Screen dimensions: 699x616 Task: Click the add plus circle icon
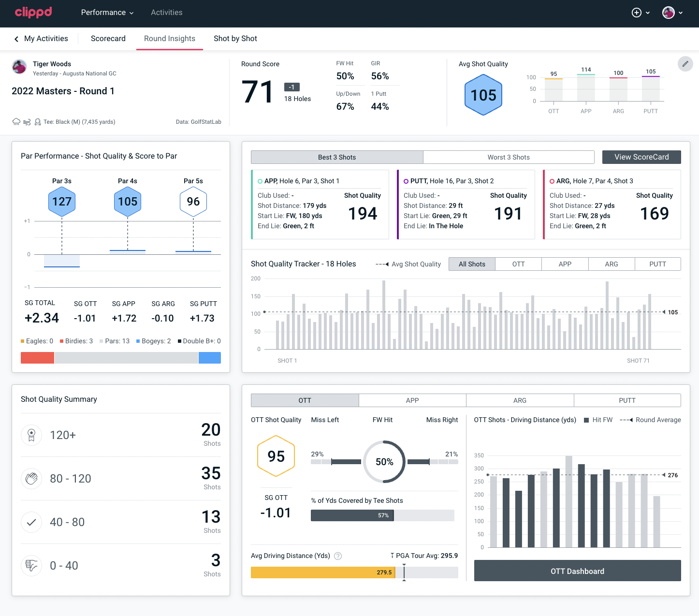coord(637,13)
